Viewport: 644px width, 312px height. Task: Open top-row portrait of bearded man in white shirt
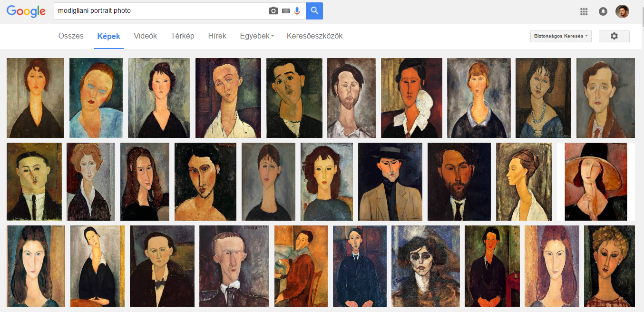[x=351, y=98]
